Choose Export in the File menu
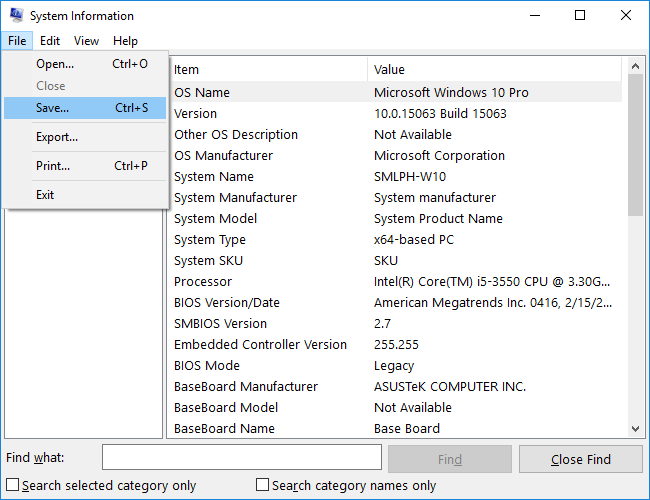Viewport: 650px width, 500px height. click(x=85, y=137)
